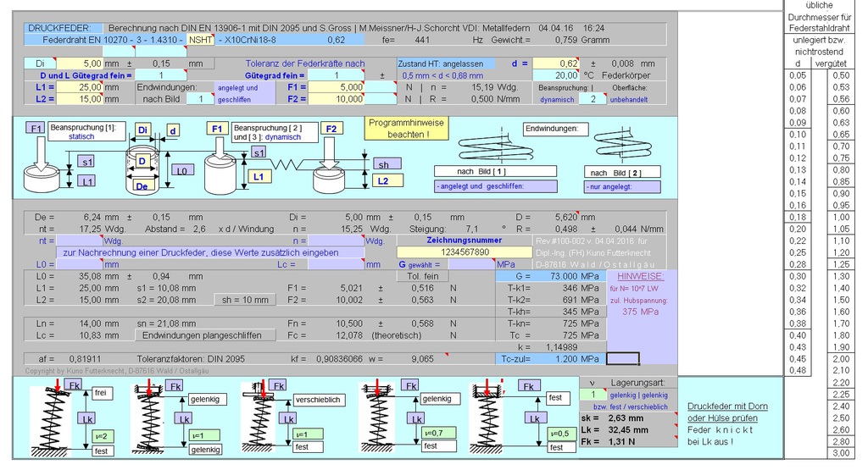This screenshot has height=470, width=868.
Task: Click the 'nach Bild [2]' spring end illustration
Action: coord(624,145)
